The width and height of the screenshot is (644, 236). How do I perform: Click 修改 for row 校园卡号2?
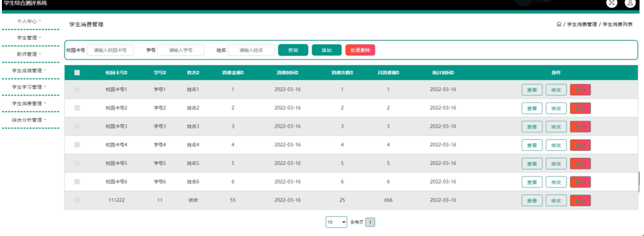556,108
